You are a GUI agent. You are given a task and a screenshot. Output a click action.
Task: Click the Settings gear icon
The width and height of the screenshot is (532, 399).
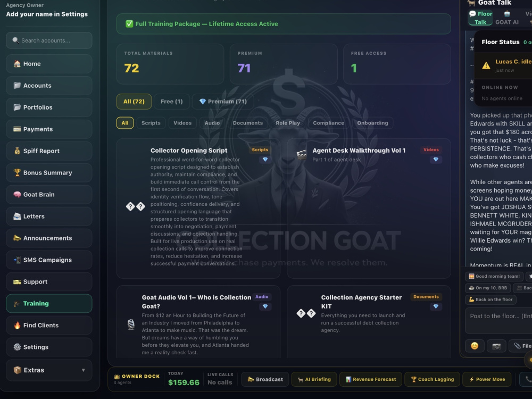(x=17, y=347)
